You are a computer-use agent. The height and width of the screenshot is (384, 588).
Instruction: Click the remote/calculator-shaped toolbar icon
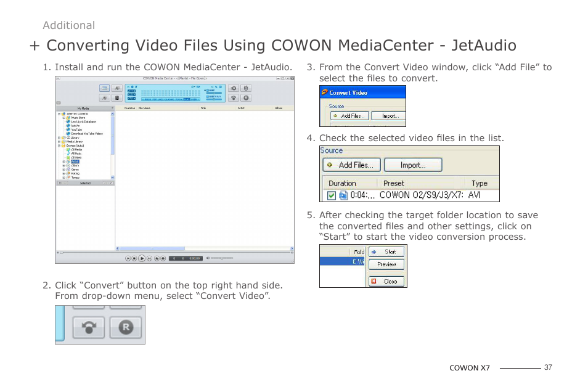[117, 98]
